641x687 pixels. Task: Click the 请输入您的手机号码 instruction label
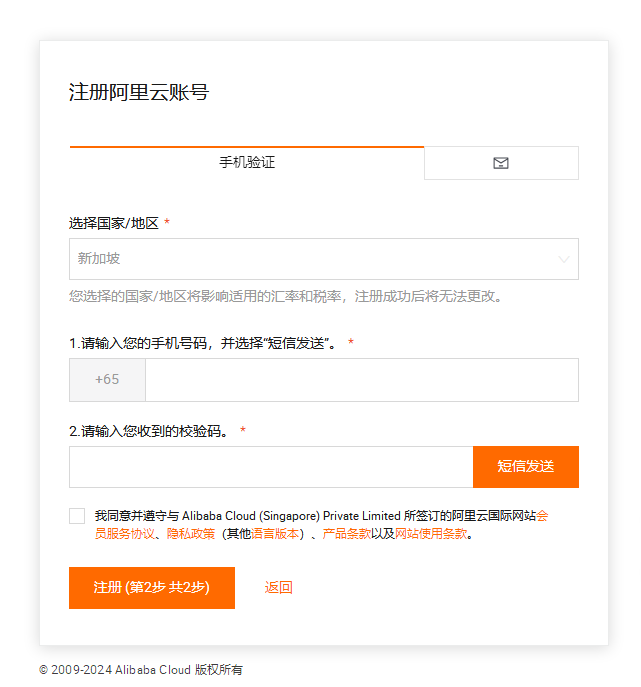click(x=202, y=343)
